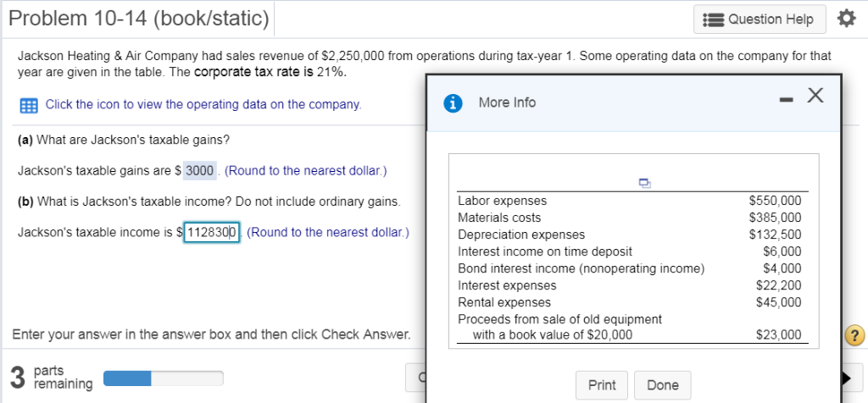Click the 'Bond interest income' row label
Screen dimensions: 868x403
click(x=581, y=268)
